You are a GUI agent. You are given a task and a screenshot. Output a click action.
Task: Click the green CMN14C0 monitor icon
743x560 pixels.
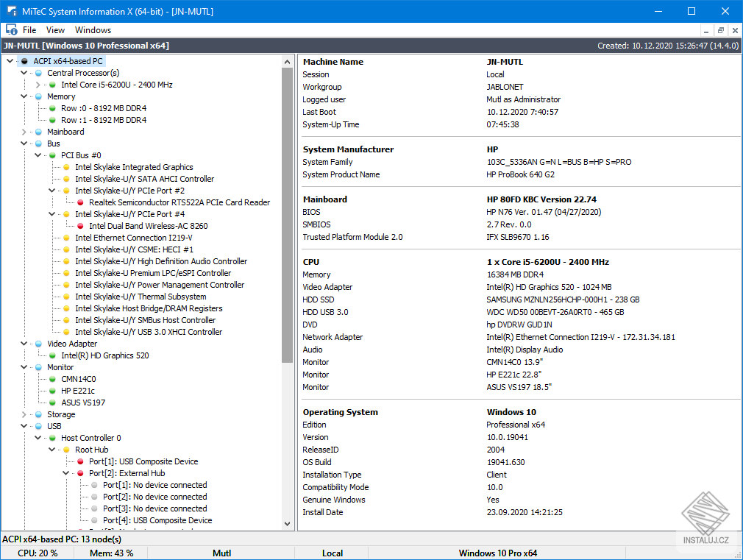pyautogui.click(x=52, y=379)
